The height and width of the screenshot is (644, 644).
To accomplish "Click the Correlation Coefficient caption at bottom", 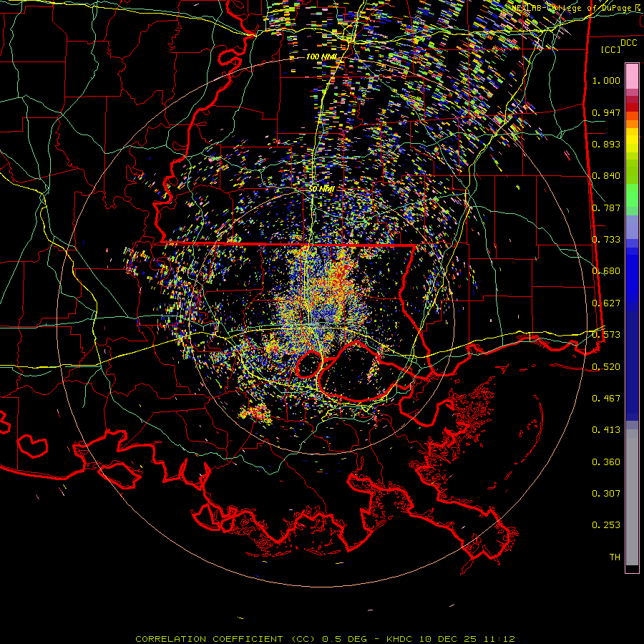I will (325, 639).
